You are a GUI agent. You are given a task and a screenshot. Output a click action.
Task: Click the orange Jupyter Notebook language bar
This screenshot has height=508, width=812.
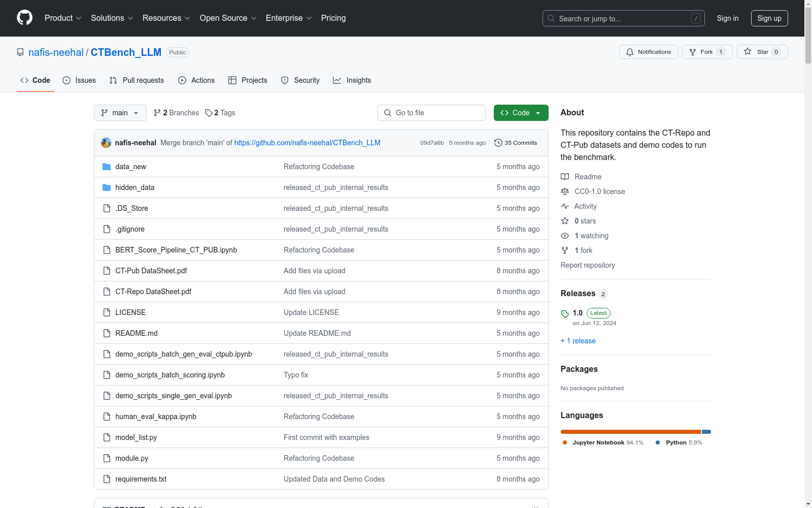pos(631,432)
